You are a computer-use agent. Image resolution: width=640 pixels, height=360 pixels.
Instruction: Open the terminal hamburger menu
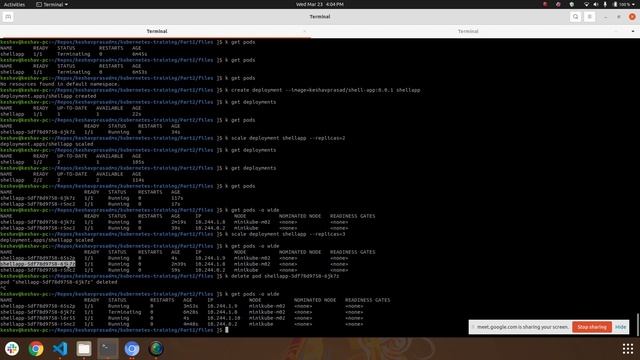(589, 17)
